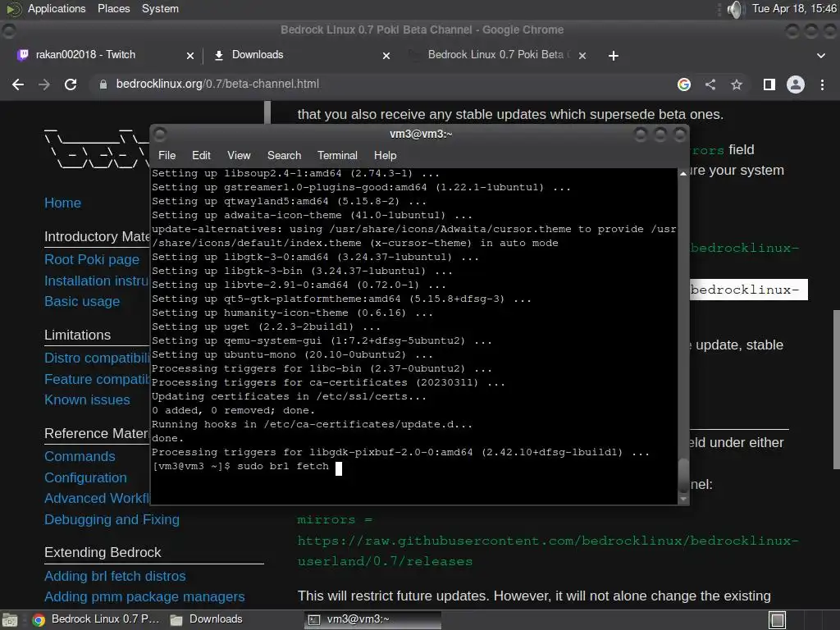Click the date and time clock

pyautogui.click(x=794, y=8)
